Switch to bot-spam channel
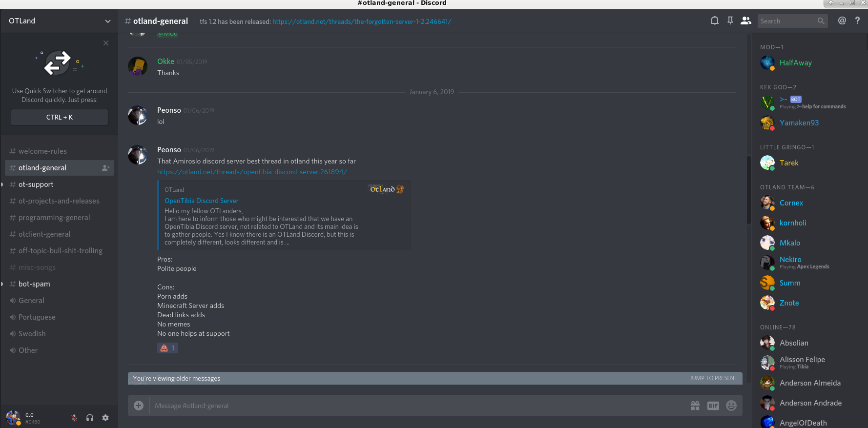Image resolution: width=868 pixels, height=428 pixels. point(60,284)
